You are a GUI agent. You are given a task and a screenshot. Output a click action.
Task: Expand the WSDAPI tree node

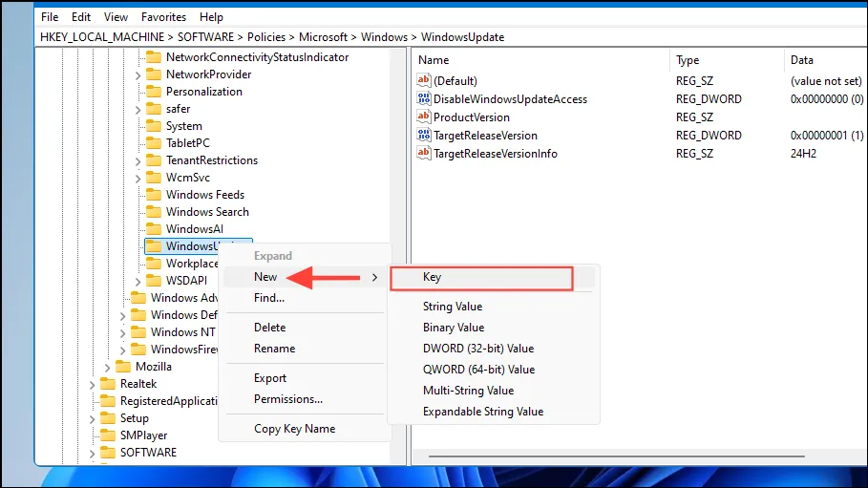tap(138, 282)
